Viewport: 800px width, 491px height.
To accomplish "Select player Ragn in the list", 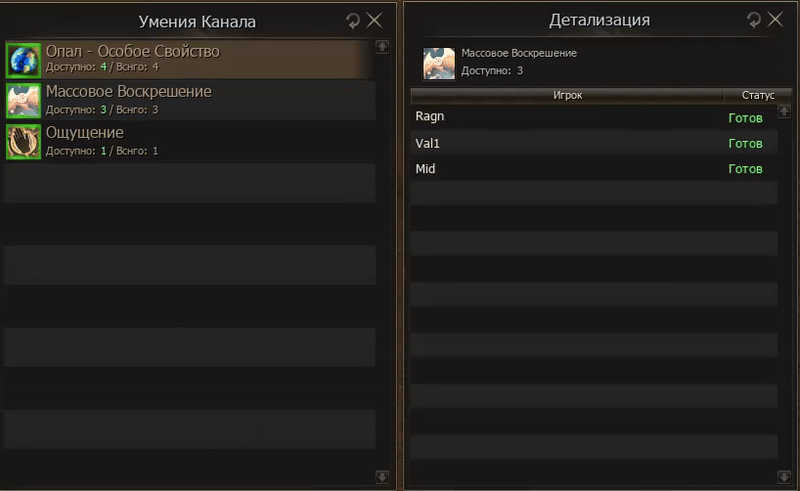I will click(x=594, y=117).
